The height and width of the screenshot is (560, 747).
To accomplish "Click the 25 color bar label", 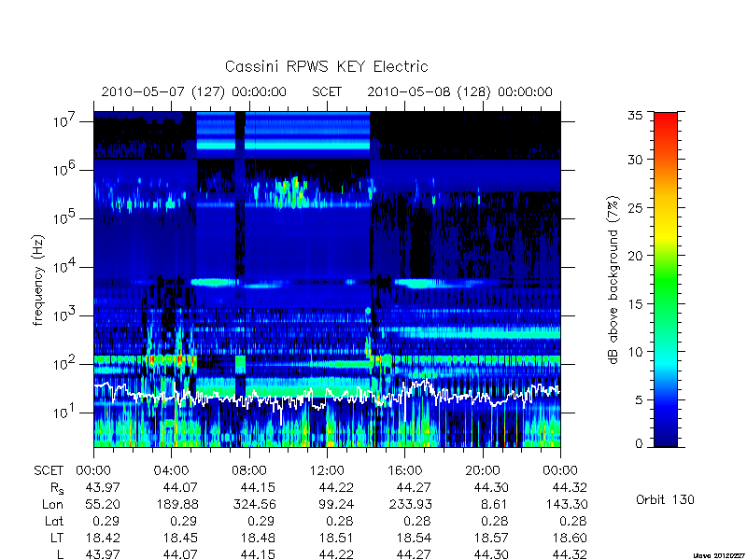I will pyautogui.click(x=635, y=207).
